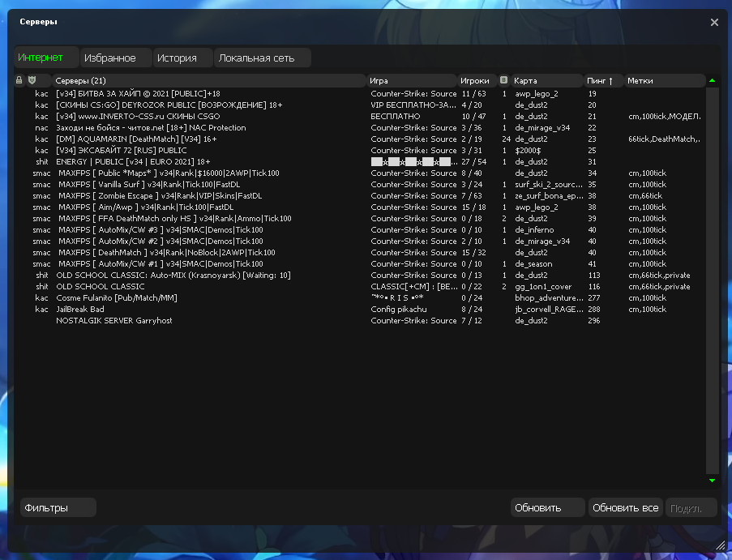Click the Серверы window title

coord(38,21)
